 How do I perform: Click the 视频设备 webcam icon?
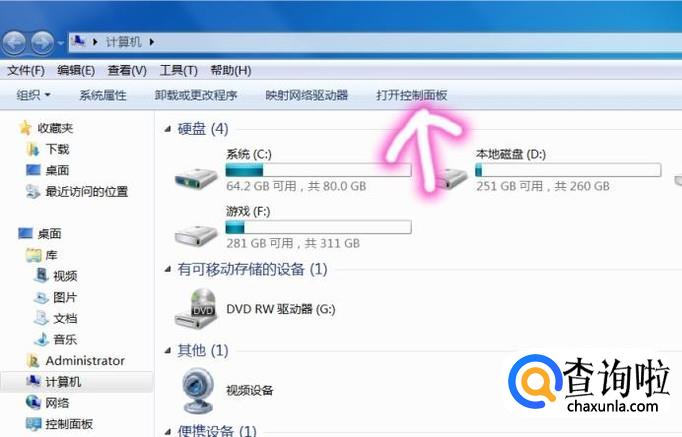click(x=198, y=390)
